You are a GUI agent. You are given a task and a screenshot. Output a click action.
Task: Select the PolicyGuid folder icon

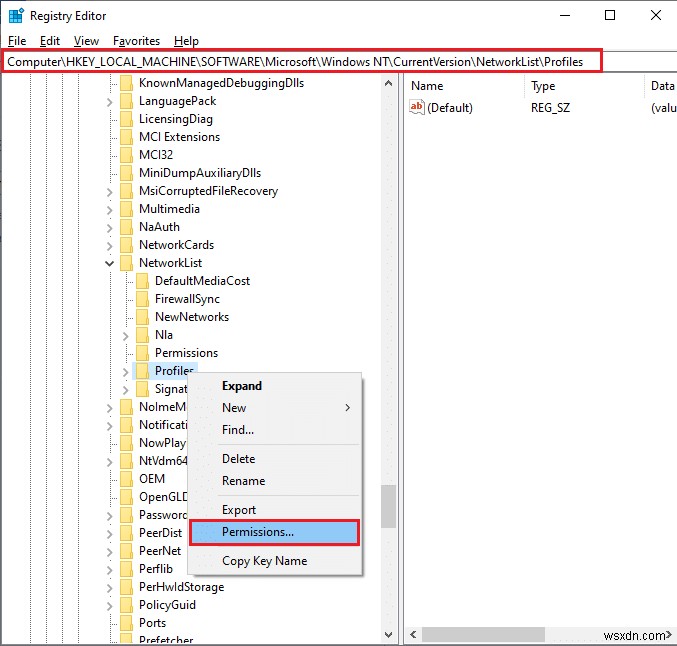127,605
